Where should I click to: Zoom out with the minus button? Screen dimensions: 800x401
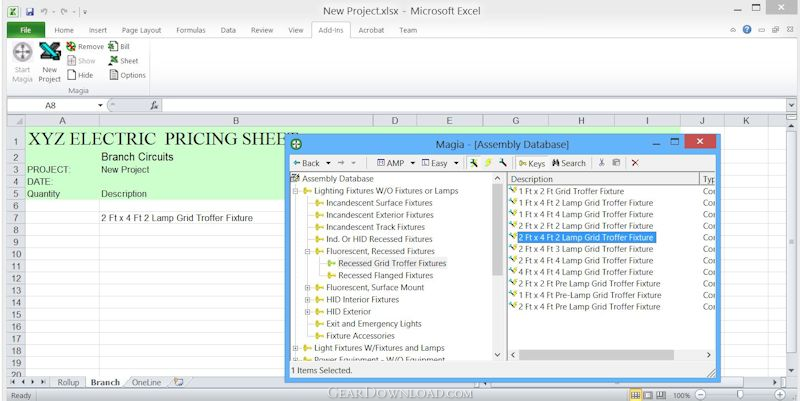pyautogui.click(x=701, y=395)
